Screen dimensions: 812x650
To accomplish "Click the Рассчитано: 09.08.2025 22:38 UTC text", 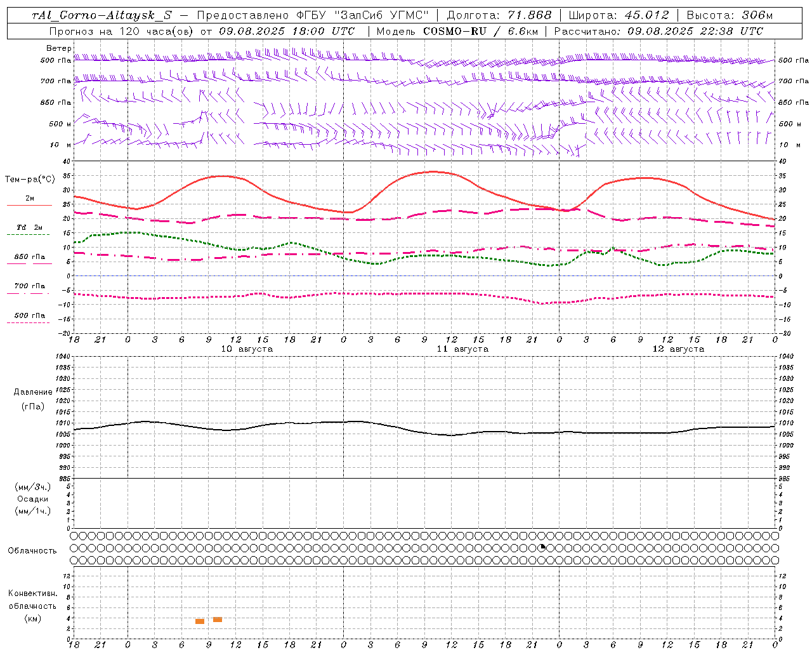I will 658,31.
